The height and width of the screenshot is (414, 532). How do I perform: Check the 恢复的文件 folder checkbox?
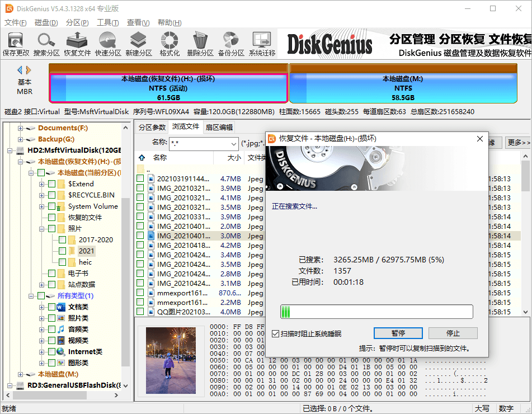tap(51, 218)
